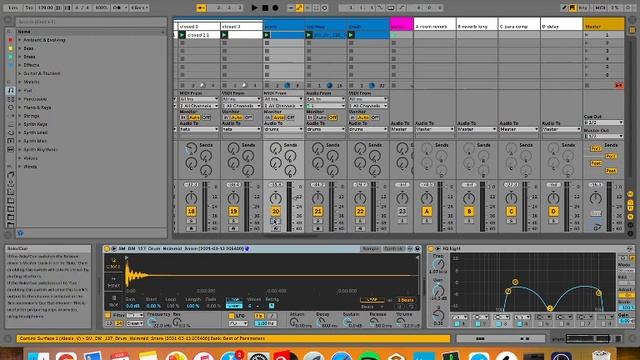Open the Cue Out dropdown on Master
Viewport: 640px width, 360px height.
[603, 122]
